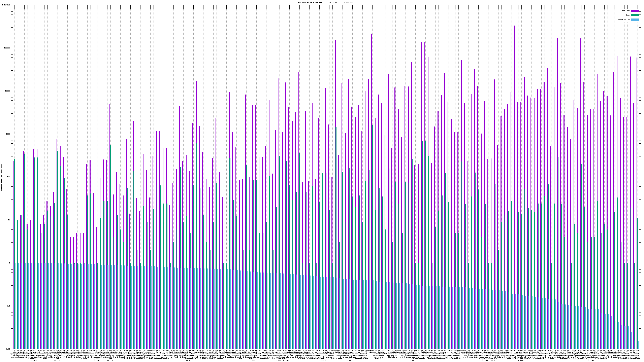Click the 'Score (0..1)' legend label
The width and height of the screenshot is (644, 362).
624,20
